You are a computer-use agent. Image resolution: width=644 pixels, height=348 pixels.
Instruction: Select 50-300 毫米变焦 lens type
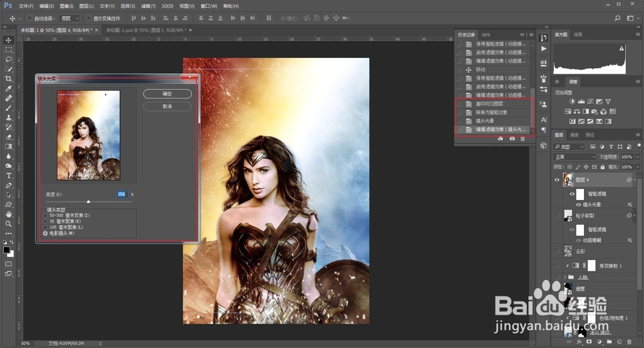tap(46, 215)
